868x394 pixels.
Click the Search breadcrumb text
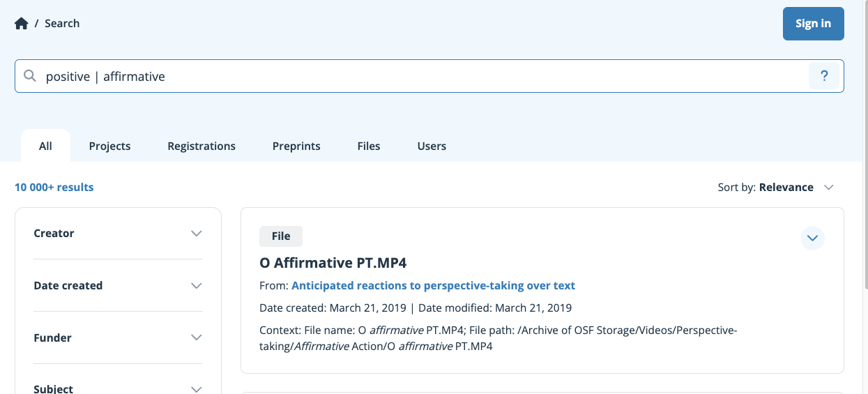coord(62,24)
